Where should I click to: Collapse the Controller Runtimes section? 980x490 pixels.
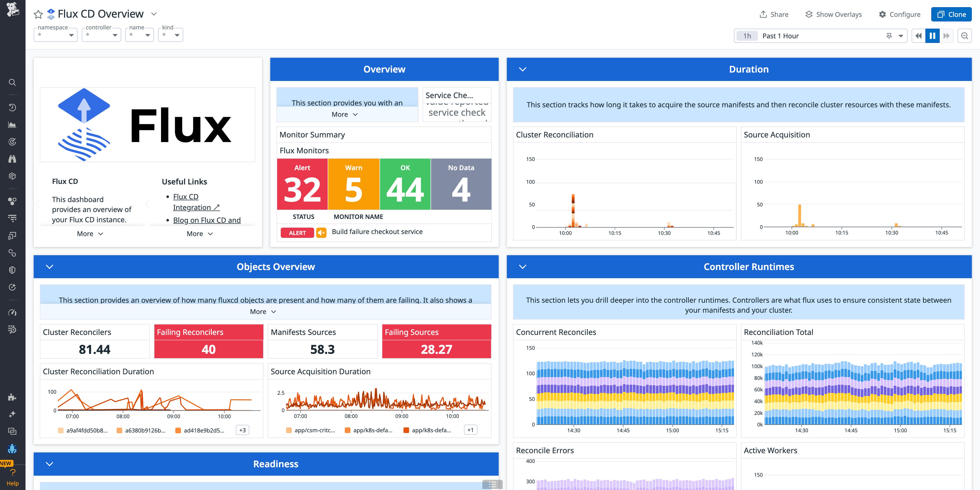coord(522,266)
